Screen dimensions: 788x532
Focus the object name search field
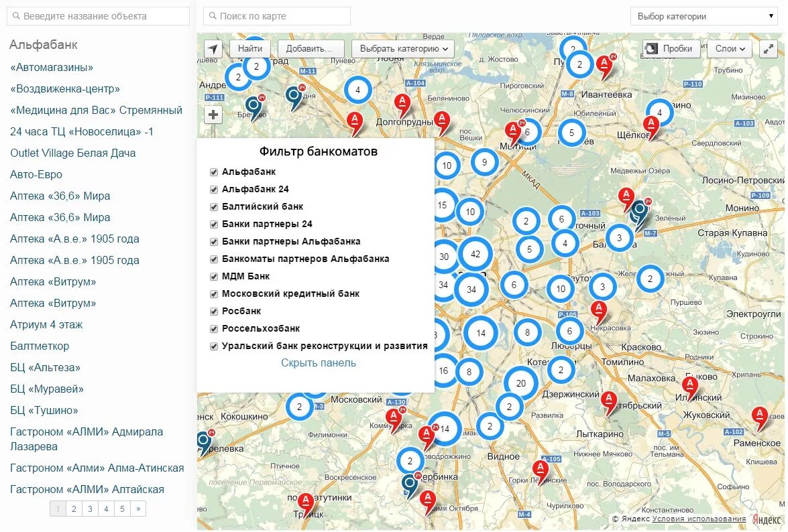coord(98,16)
